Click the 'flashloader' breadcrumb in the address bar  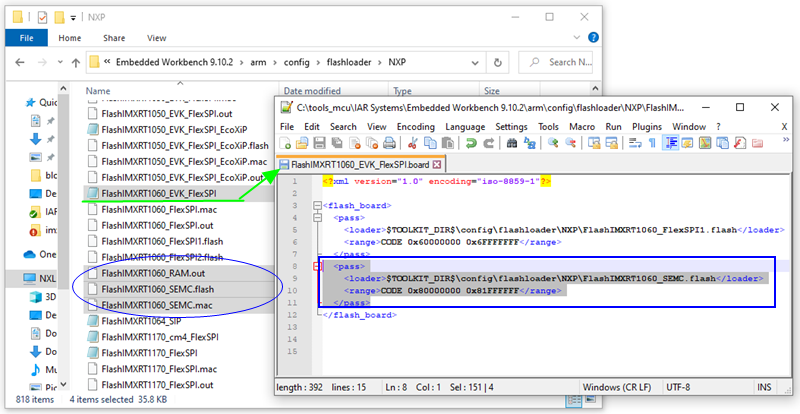point(348,62)
